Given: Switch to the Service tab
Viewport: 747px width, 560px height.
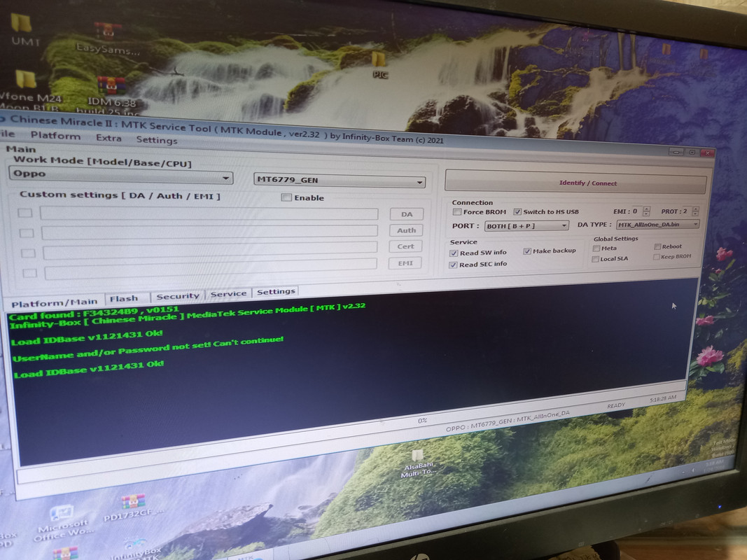Looking at the screenshot, I should (x=228, y=294).
